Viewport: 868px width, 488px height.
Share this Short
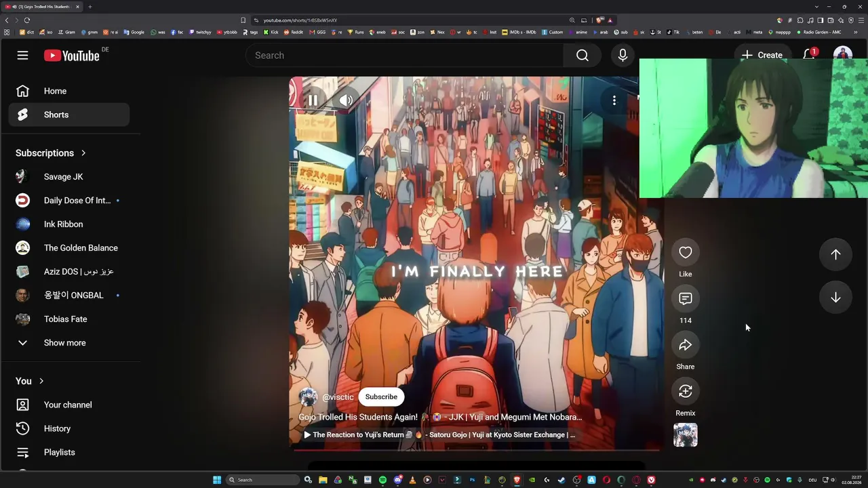(686, 345)
